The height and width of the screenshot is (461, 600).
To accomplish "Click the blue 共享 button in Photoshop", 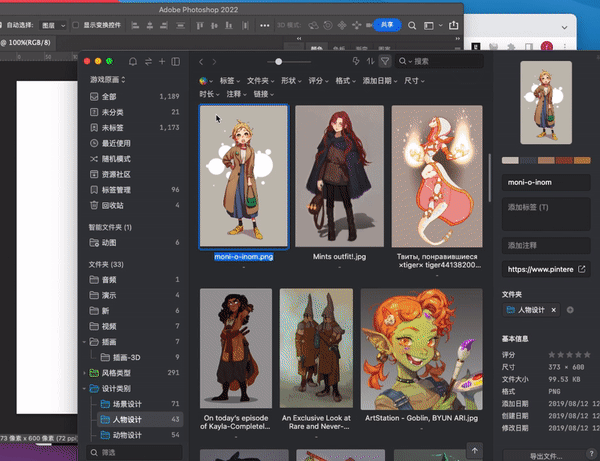I will (387, 25).
